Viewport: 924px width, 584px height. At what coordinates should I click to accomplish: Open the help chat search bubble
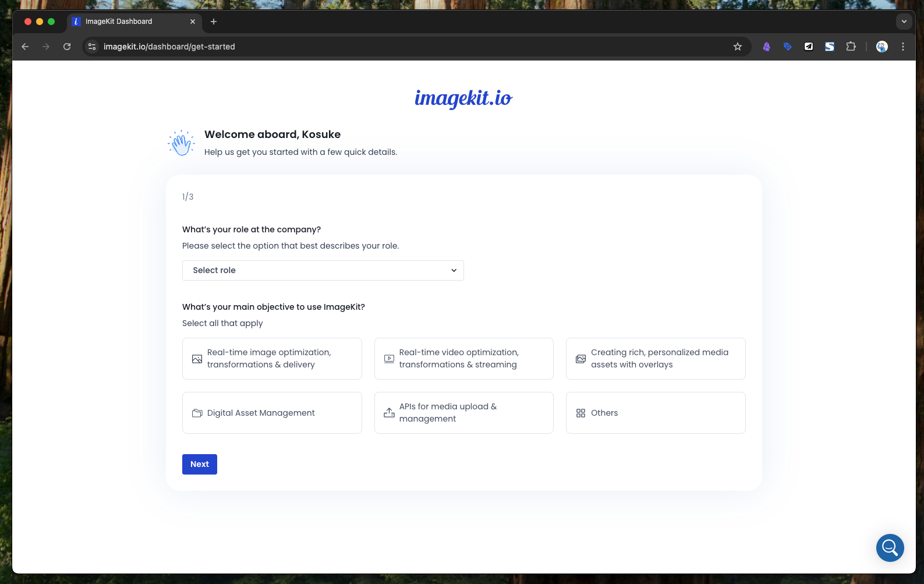click(x=890, y=547)
